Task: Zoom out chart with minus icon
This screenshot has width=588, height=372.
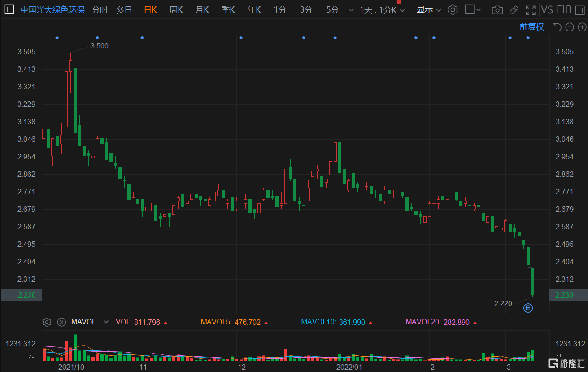Action: [x=570, y=27]
